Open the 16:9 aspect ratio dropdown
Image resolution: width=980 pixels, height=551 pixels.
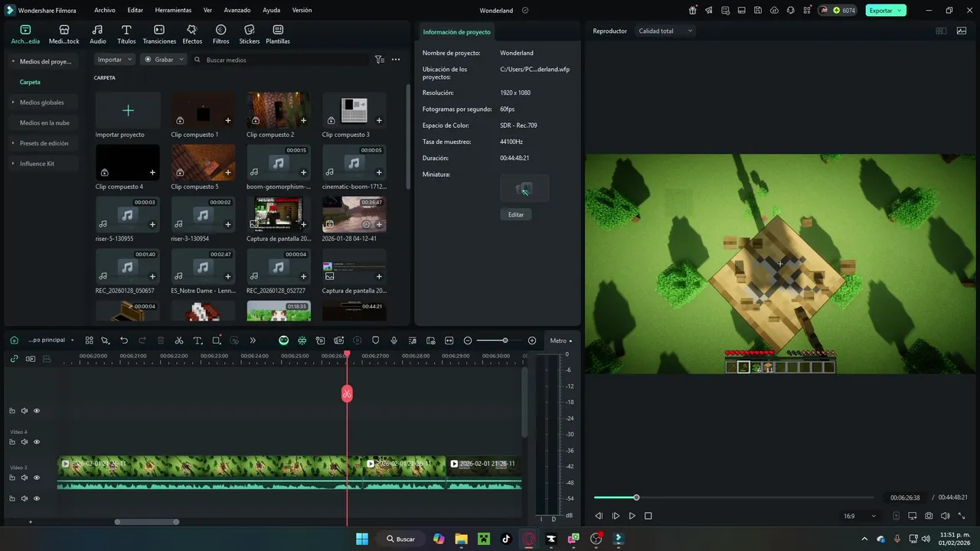pos(859,516)
